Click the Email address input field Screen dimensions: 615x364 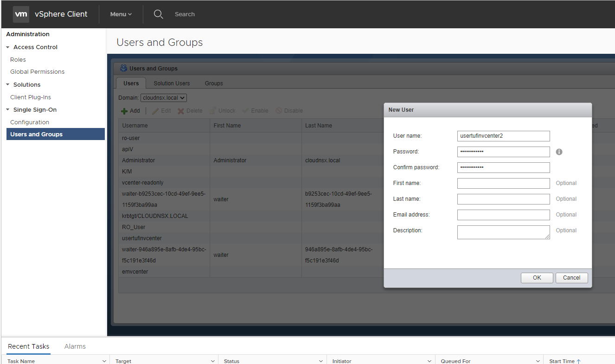click(x=503, y=215)
